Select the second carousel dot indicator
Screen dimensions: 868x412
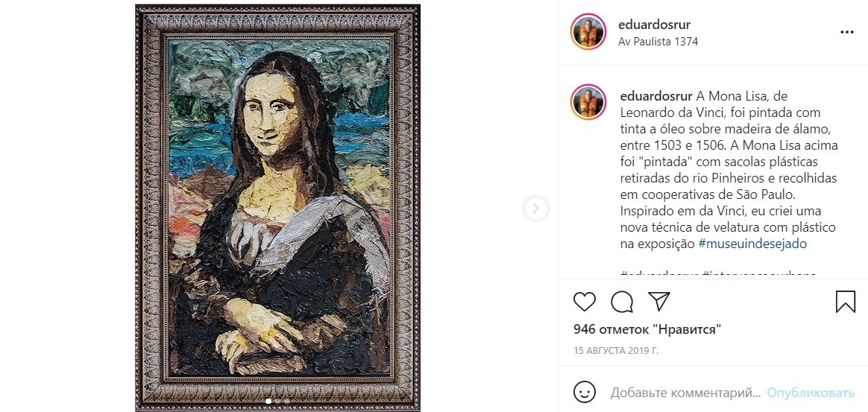pyautogui.click(x=277, y=401)
